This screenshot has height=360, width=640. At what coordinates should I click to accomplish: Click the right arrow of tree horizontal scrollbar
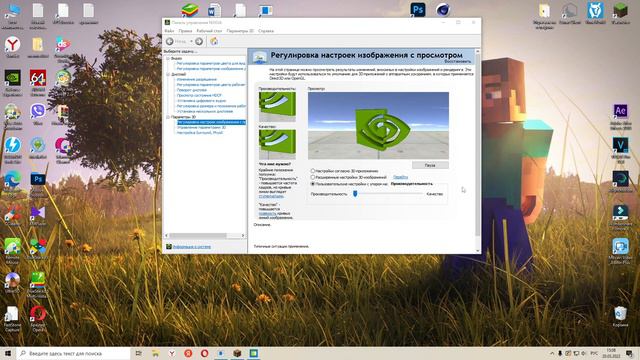(243, 236)
